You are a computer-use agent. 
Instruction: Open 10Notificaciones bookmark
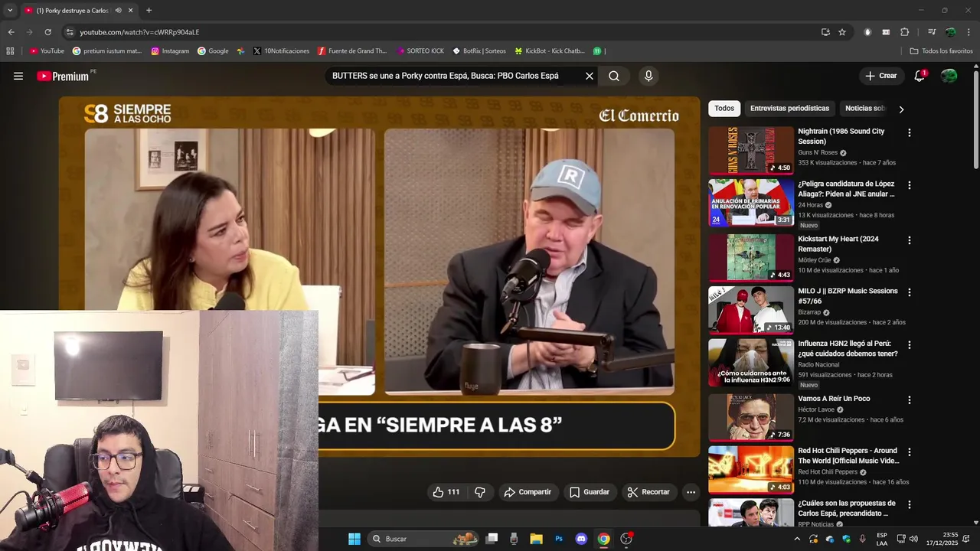coord(281,51)
